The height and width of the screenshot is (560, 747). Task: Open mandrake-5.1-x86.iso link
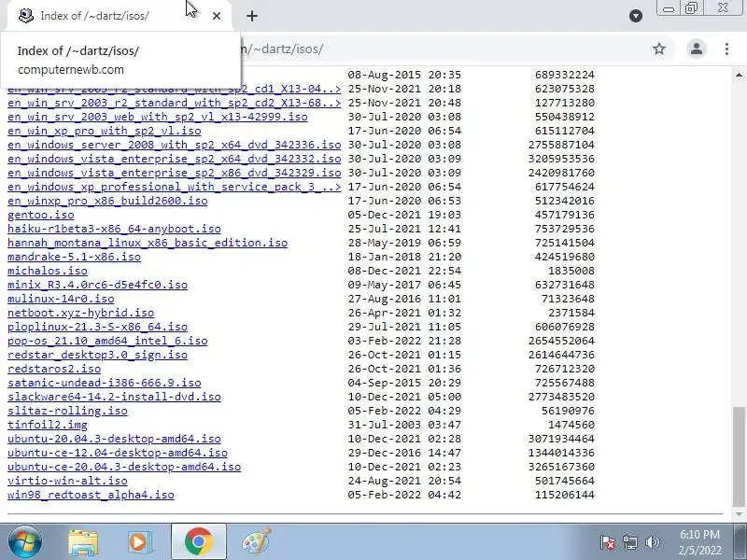click(x=75, y=257)
